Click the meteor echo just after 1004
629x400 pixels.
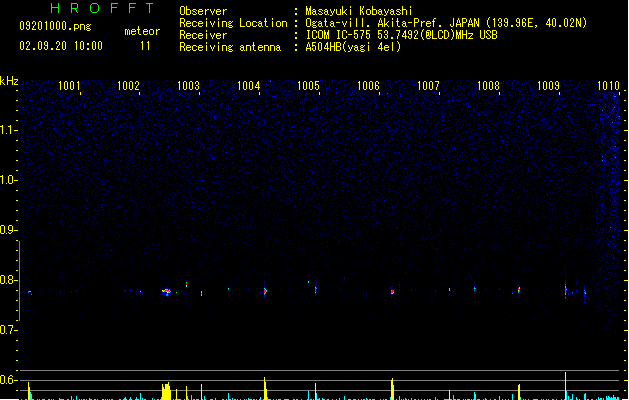pos(265,291)
